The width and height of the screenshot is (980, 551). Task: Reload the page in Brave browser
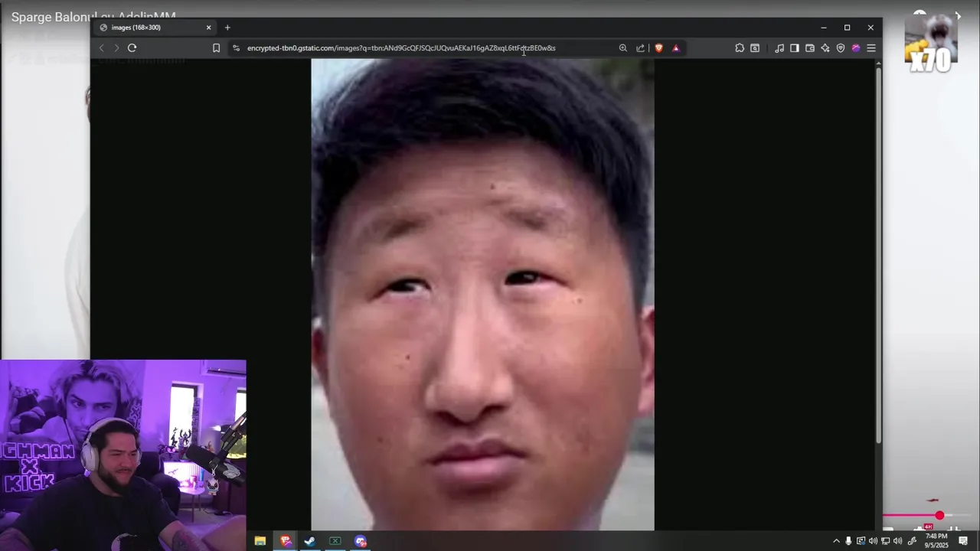coord(132,47)
